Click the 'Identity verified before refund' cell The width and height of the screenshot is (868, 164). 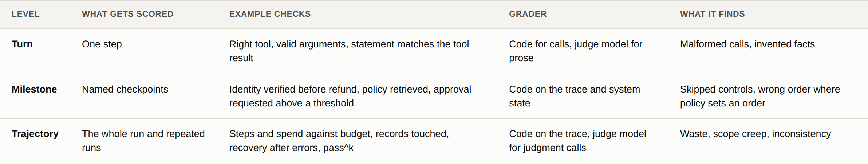pos(350,96)
